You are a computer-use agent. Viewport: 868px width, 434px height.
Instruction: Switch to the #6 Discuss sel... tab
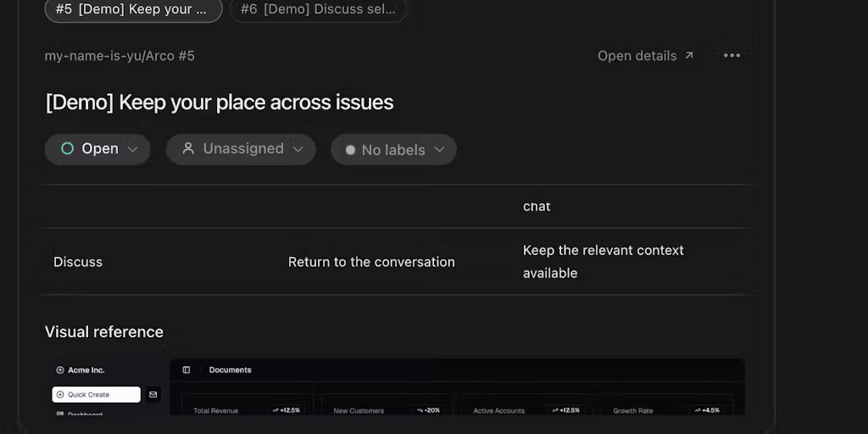pos(318,9)
